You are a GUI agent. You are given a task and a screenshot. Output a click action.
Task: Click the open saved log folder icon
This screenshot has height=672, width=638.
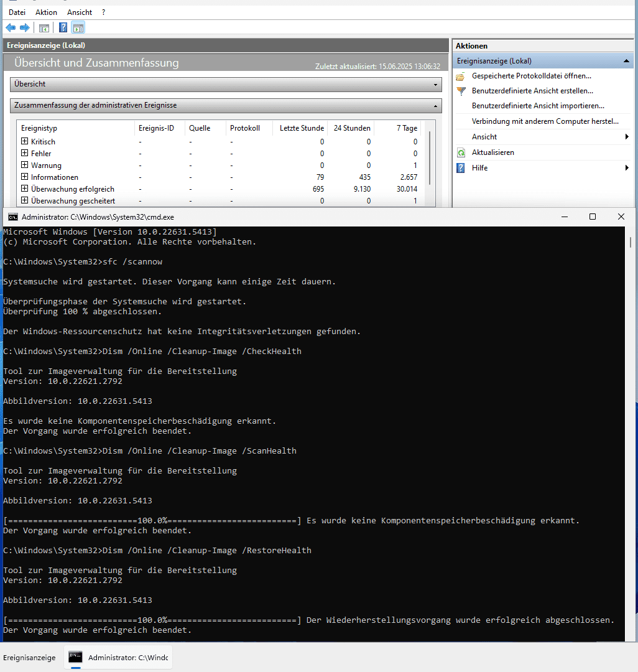461,77
